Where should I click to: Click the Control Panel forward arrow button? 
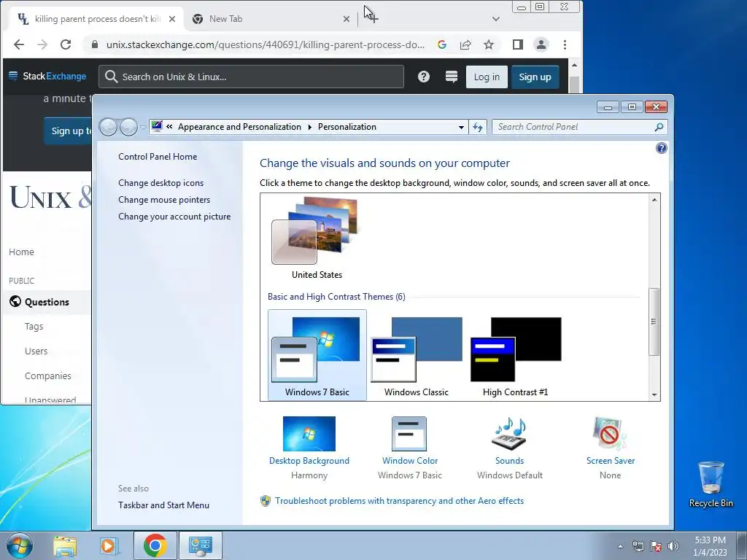tap(128, 127)
